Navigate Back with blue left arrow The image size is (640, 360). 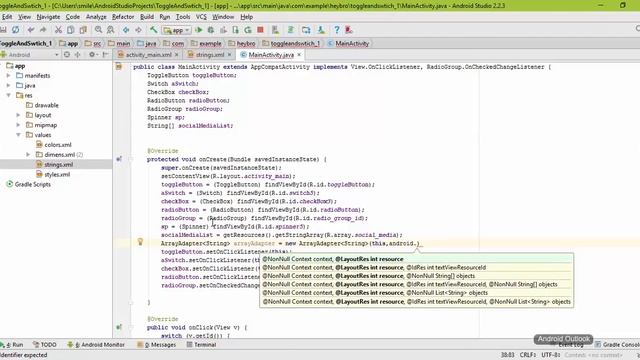[126, 30]
